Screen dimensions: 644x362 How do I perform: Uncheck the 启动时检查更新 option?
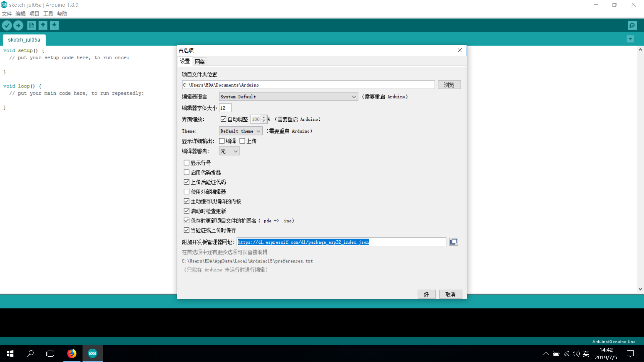[186, 211]
